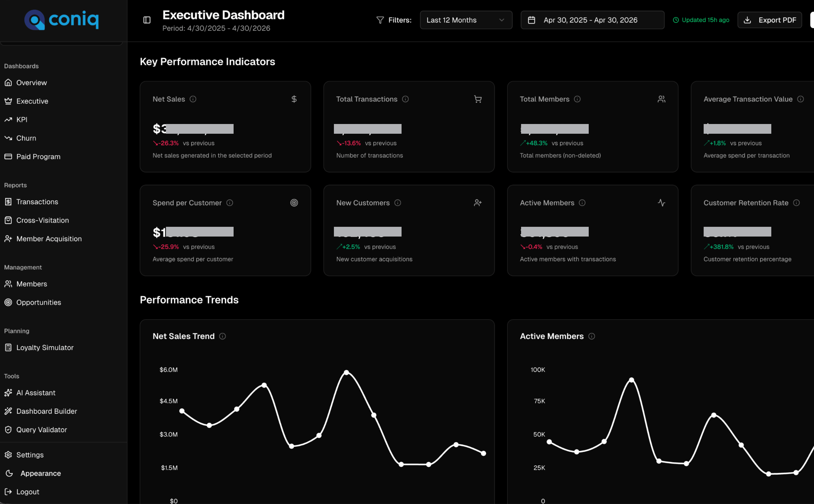Open the Loyalty Simulator

[45, 348]
